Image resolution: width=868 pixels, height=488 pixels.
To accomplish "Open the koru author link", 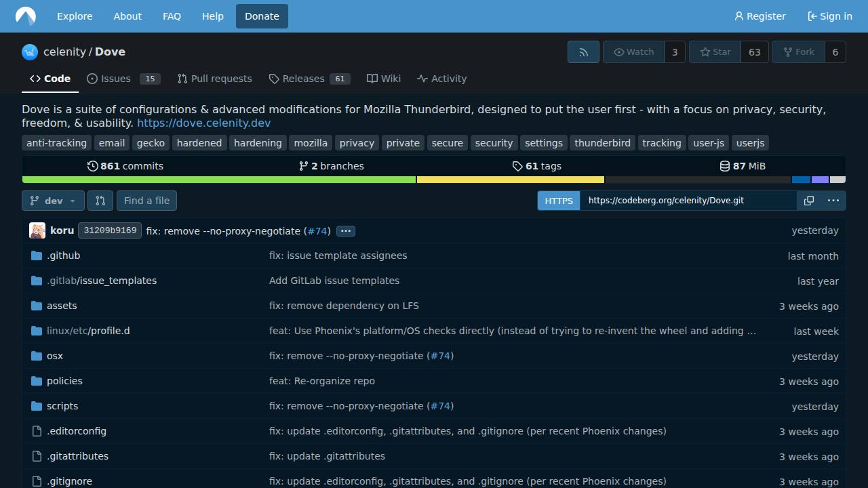I will (x=62, y=230).
